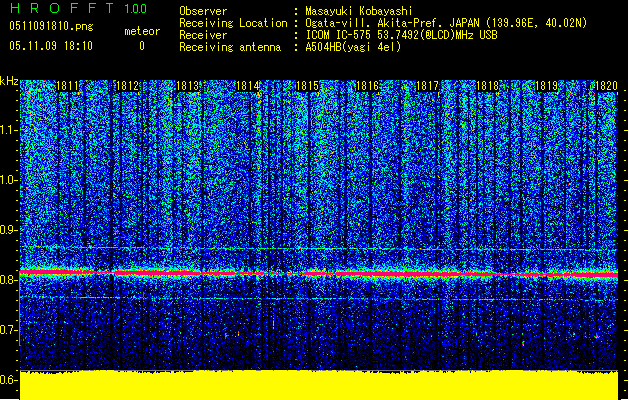Click the 1820 time marker label
The height and width of the screenshot is (400, 629).
click(x=606, y=86)
